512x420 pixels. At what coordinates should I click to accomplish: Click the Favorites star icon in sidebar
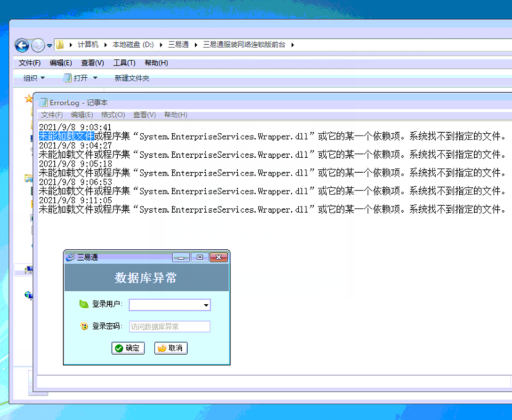[x=28, y=99]
